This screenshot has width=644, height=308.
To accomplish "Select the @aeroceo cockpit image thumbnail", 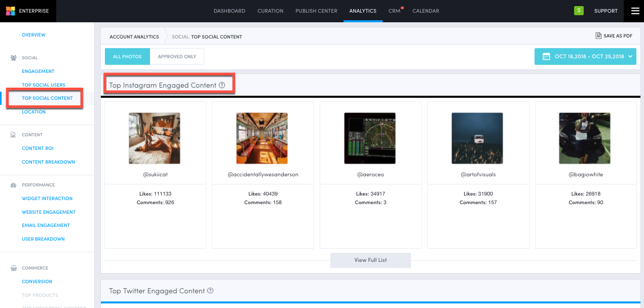I will pyautogui.click(x=369, y=138).
